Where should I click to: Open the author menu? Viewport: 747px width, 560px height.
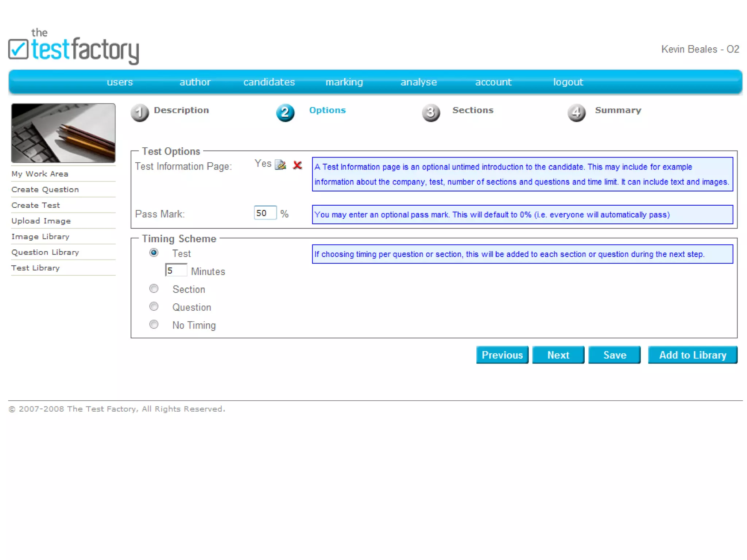[195, 82]
